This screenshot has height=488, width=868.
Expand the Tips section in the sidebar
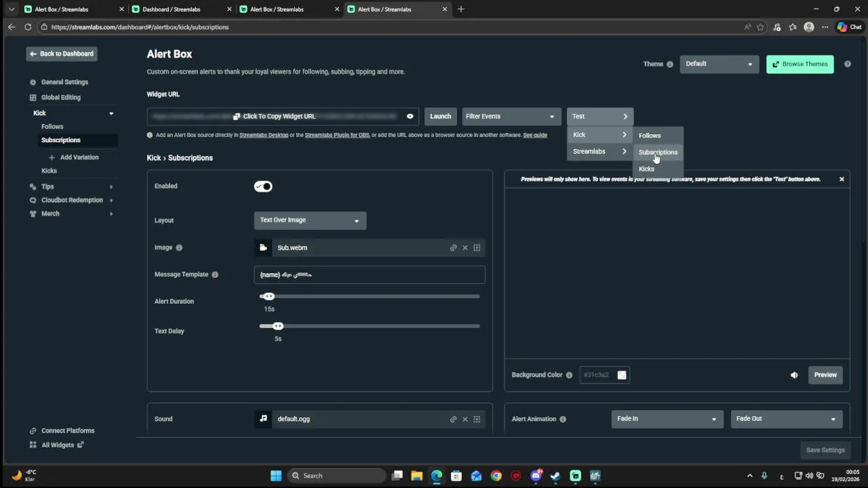pos(111,186)
